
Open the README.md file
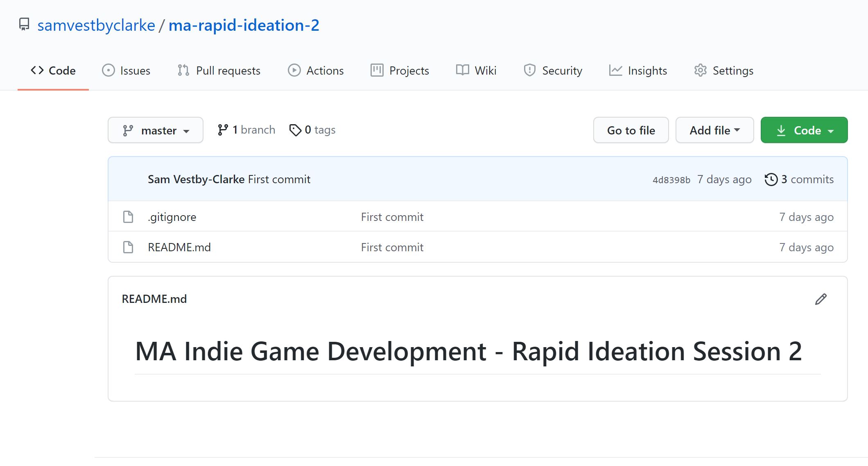tap(179, 247)
